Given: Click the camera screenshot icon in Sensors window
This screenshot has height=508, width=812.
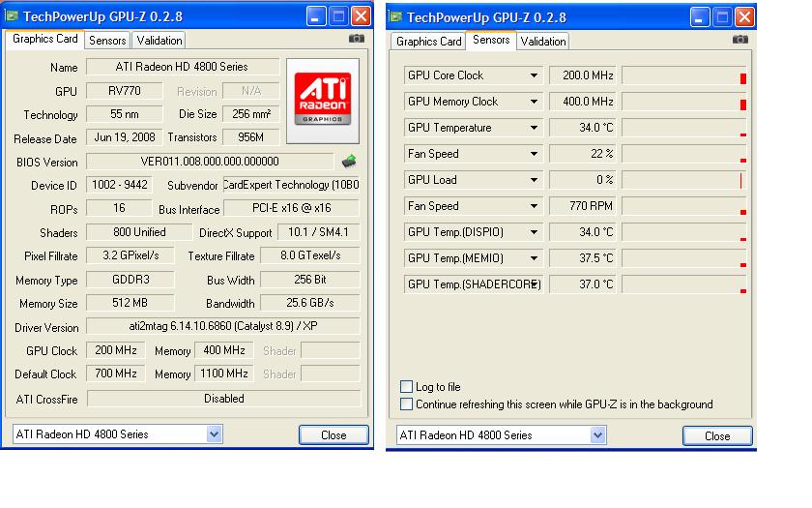Looking at the screenshot, I should click(740, 40).
